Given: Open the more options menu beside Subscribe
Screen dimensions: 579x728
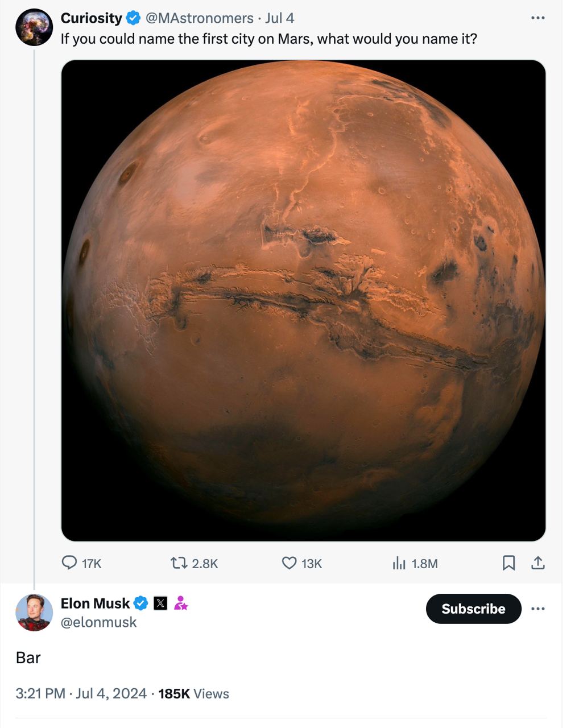Looking at the screenshot, I should click(538, 609).
